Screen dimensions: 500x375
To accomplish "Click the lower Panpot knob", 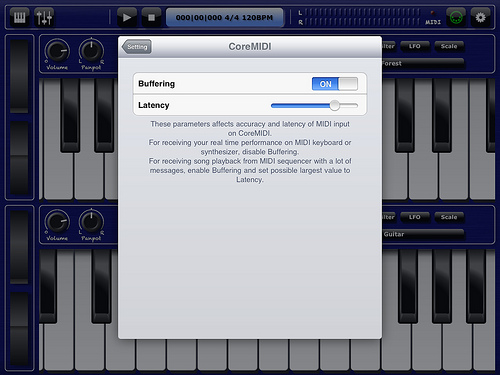I will (x=91, y=222).
